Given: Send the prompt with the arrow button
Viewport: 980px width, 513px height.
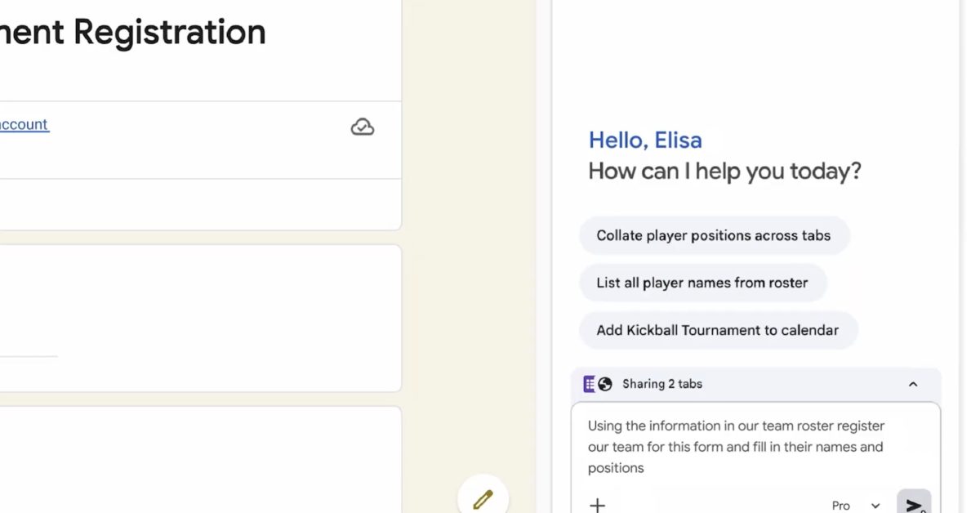Looking at the screenshot, I should pos(913,504).
